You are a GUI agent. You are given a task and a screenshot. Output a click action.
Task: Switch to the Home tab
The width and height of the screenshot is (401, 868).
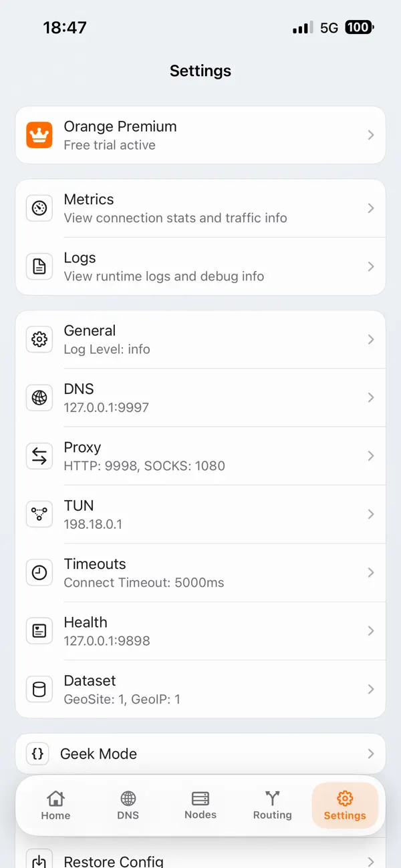click(55, 805)
